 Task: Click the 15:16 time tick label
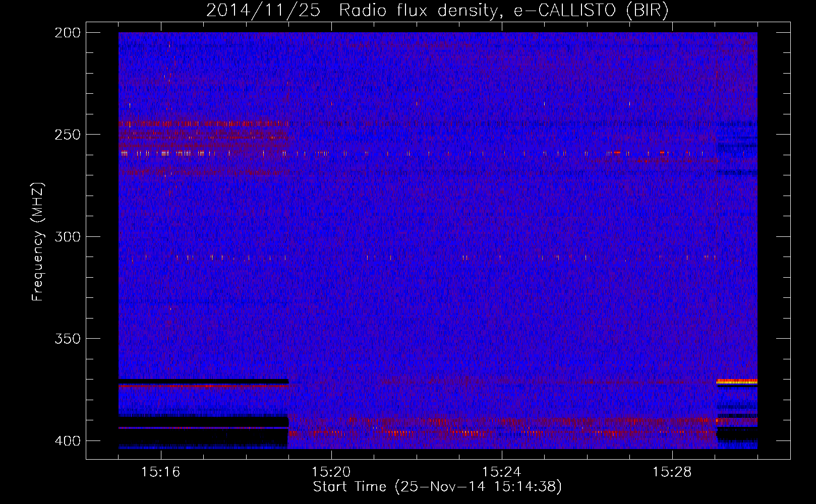[160, 472]
